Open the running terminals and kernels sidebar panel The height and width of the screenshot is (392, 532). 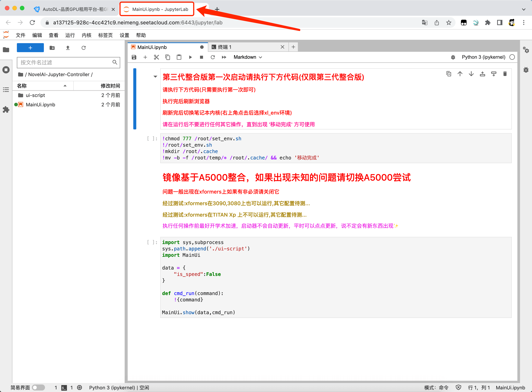tap(6, 70)
